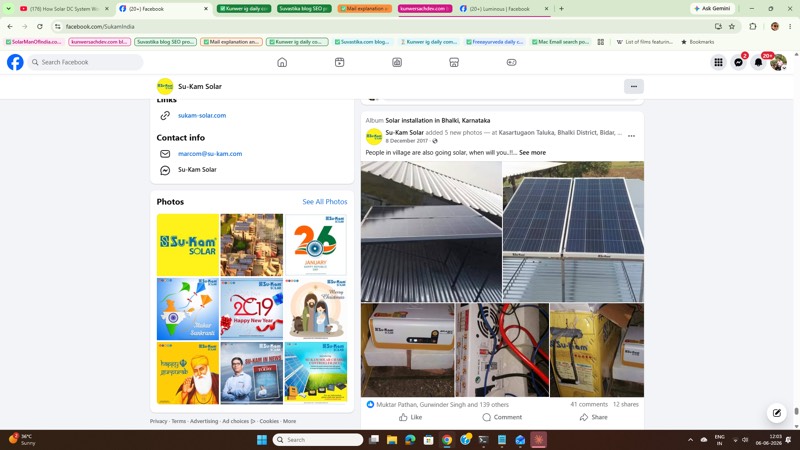Open the Facebook menu grid icon
Image resolution: width=800 pixels, height=450 pixels.
718,62
